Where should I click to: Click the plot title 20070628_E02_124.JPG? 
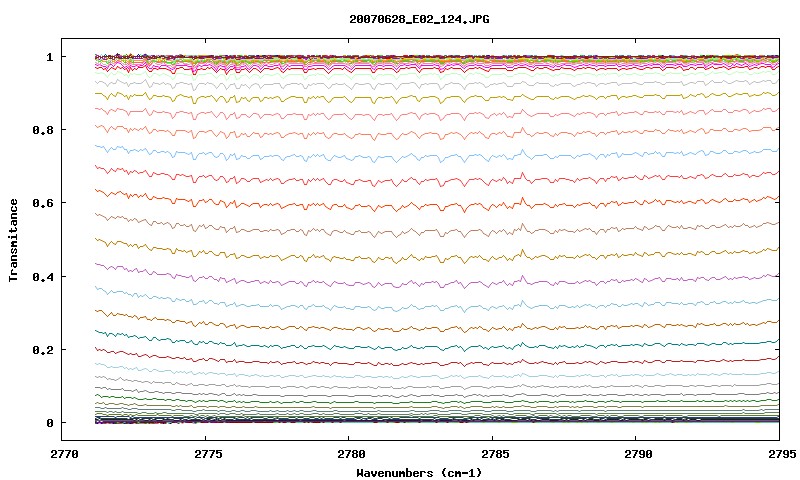click(419, 19)
